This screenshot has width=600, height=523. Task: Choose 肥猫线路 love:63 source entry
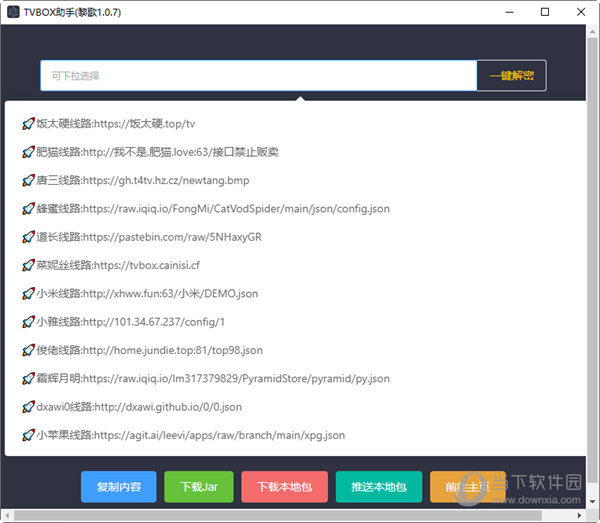tap(295, 152)
